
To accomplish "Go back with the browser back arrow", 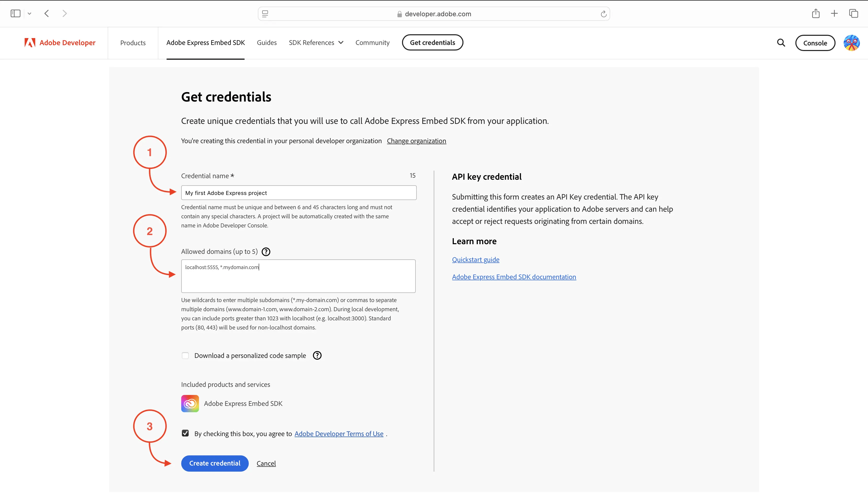I will [47, 14].
